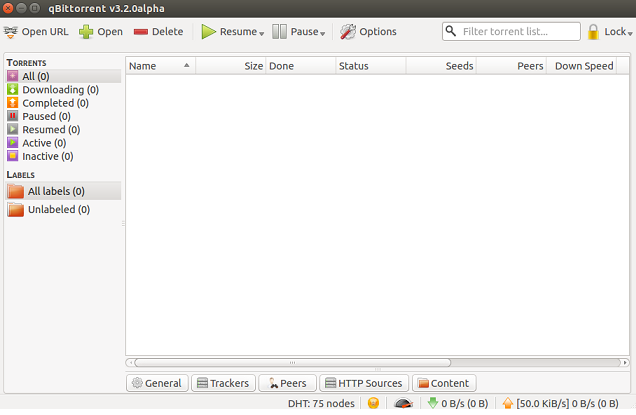636x415 pixels.
Task: Minimize the qBittorrent window
Action: (21, 8)
